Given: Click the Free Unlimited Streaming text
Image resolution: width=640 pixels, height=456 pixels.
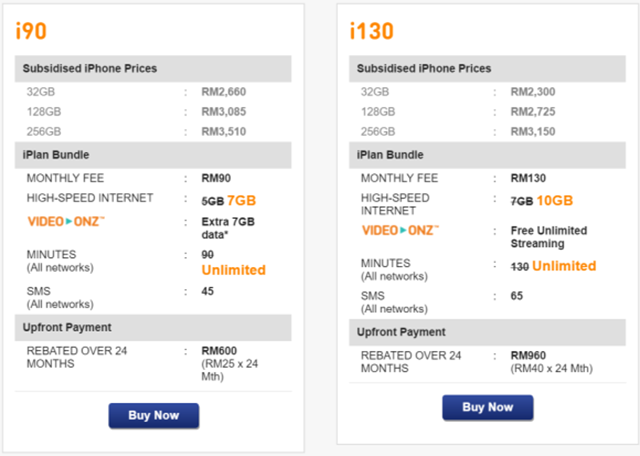Looking at the screenshot, I should 549,237.
